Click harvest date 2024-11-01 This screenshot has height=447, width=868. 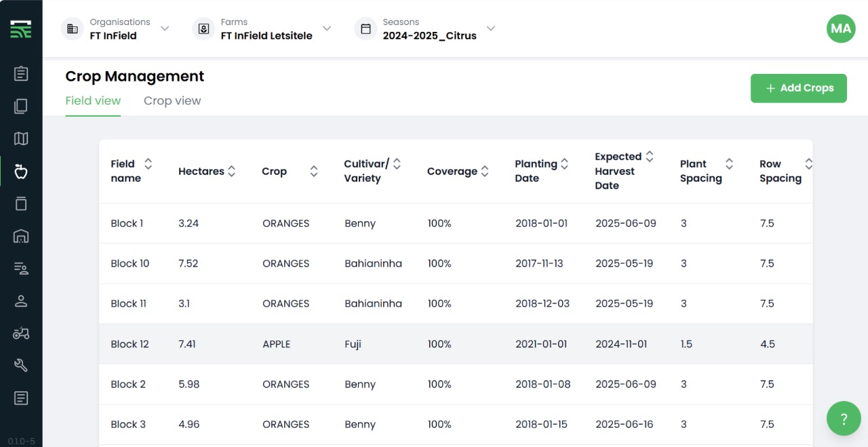(621, 344)
